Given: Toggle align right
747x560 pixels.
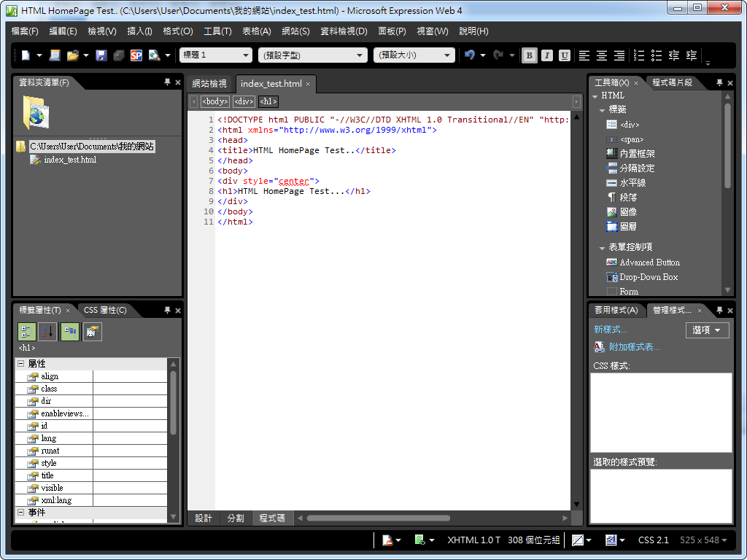Looking at the screenshot, I should (619, 55).
